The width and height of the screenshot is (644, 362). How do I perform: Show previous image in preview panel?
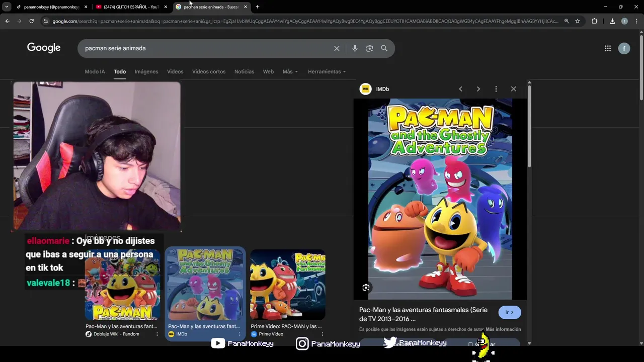pyautogui.click(x=460, y=89)
